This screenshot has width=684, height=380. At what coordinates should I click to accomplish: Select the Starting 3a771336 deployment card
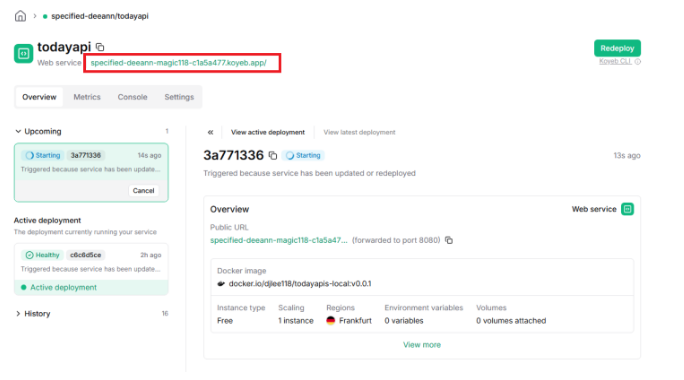point(91,172)
